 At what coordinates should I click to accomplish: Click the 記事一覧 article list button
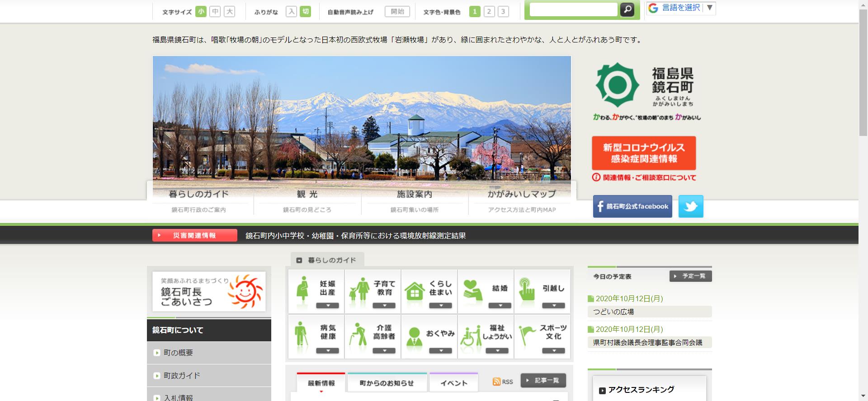coord(543,380)
